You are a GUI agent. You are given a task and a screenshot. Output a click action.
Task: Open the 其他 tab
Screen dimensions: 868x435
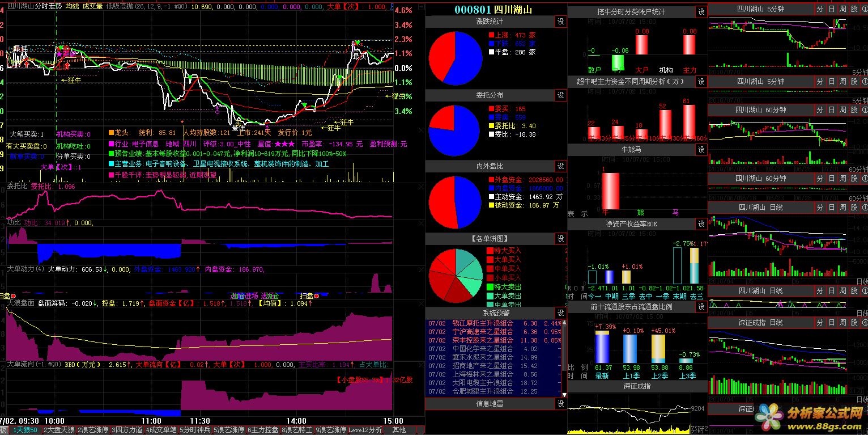[x=399, y=430]
